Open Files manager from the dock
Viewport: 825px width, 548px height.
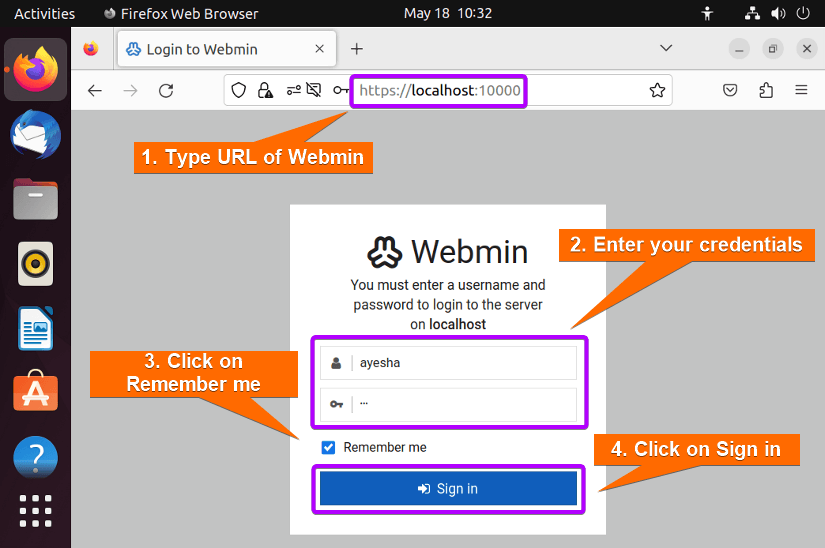pos(36,199)
